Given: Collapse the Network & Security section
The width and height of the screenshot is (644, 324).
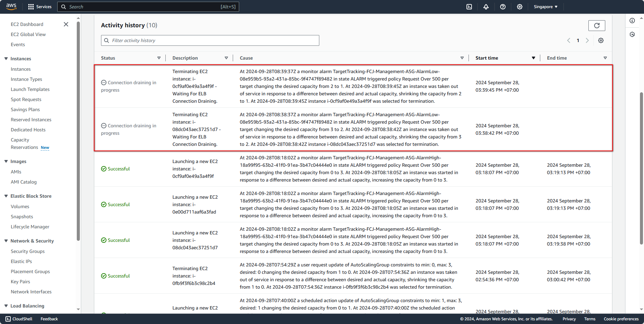Looking at the screenshot, I should pyautogui.click(x=6, y=241).
